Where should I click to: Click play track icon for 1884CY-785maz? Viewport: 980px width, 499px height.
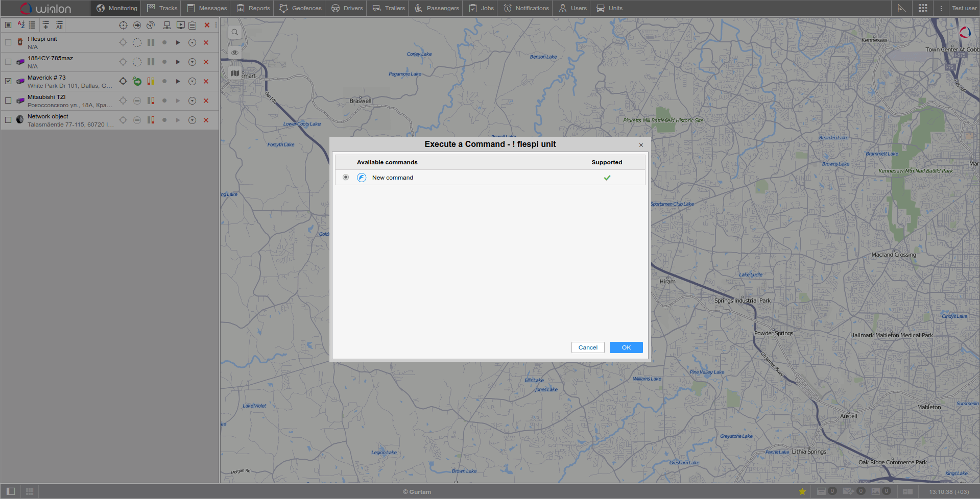[178, 62]
